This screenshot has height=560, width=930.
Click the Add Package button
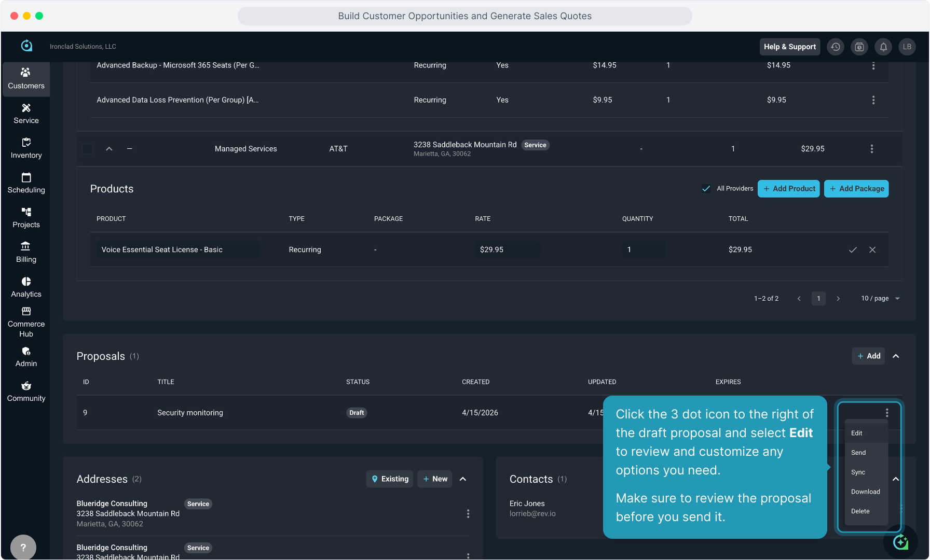point(856,189)
